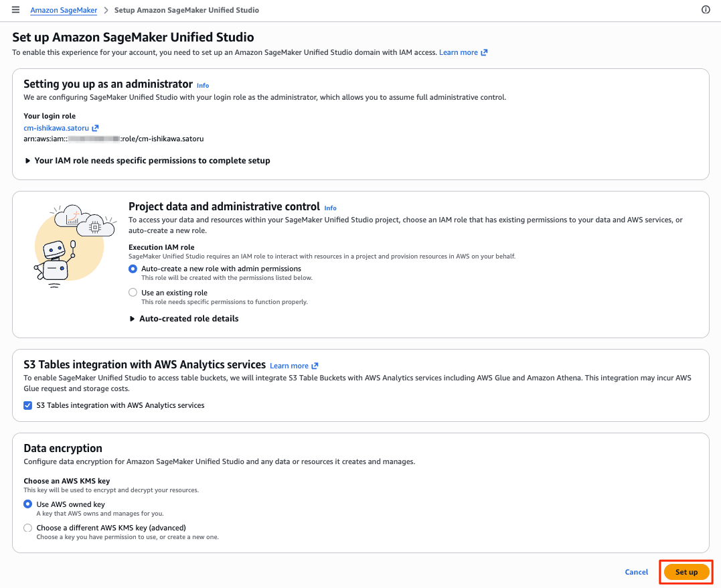
Task: Open the hamburger navigation menu
Action: click(15, 9)
